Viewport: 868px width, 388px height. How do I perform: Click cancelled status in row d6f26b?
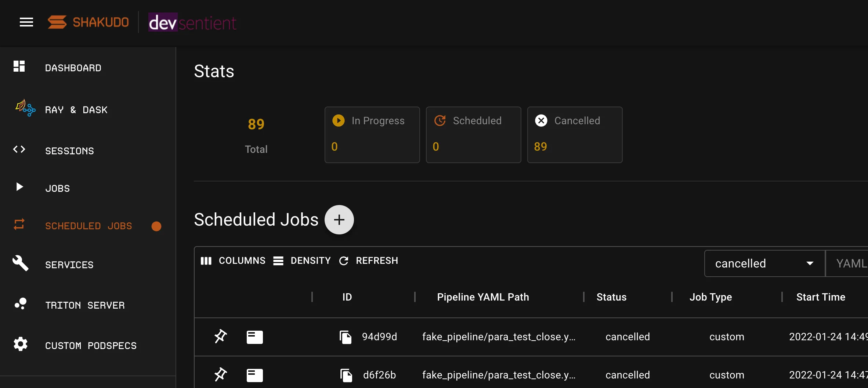(628, 375)
